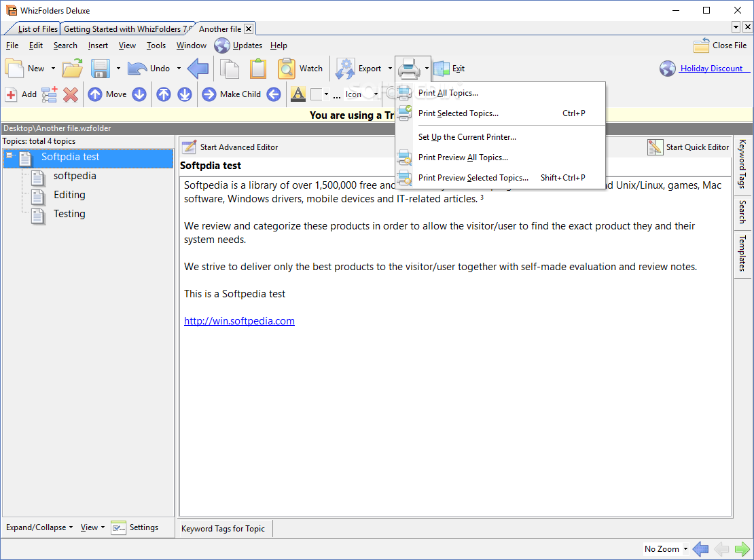The width and height of the screenshot is (754, 560).
Task: Choose Set Up the Current Printer
Action: [x=500, y=137]
